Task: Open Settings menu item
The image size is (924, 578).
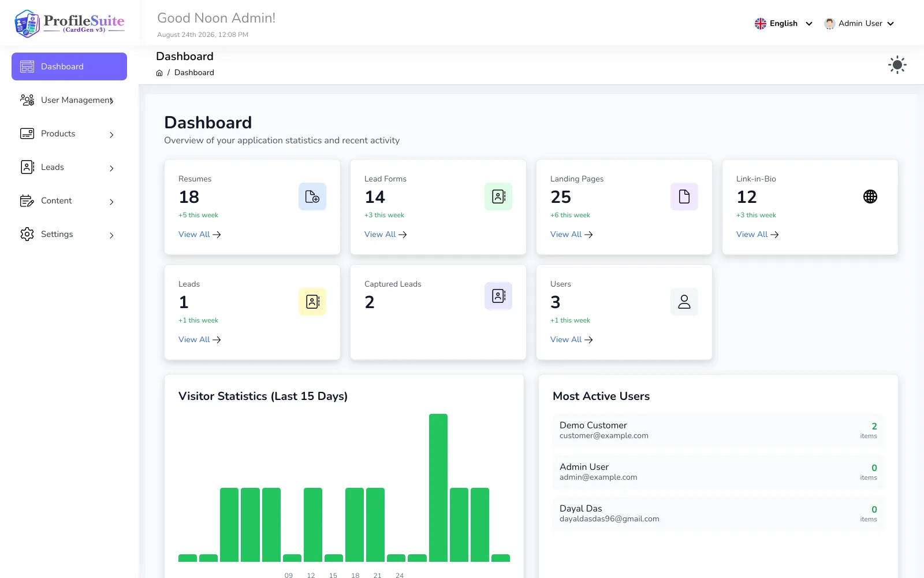Action: tap(69, 234)
